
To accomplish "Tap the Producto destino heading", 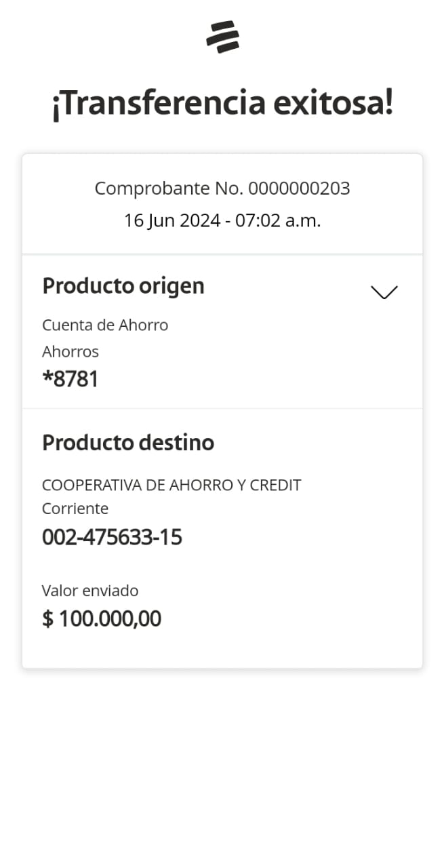I will pos(128,443).
